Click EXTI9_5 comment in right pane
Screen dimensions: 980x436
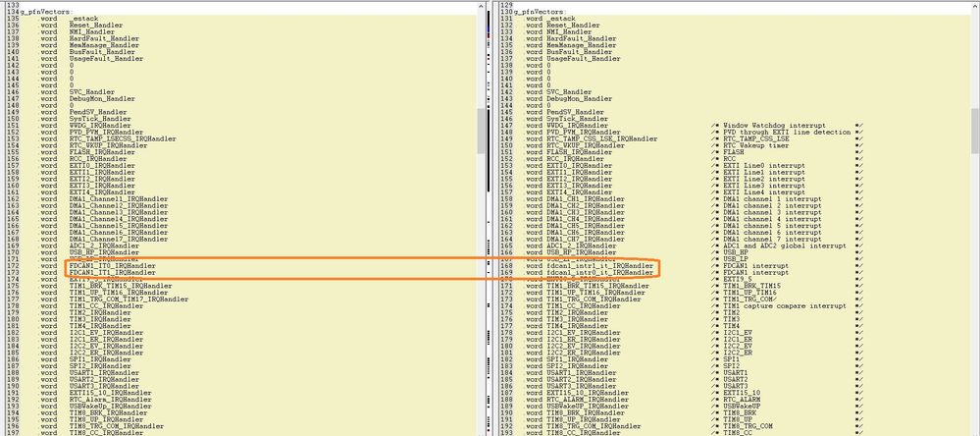[x=738, y=279]
